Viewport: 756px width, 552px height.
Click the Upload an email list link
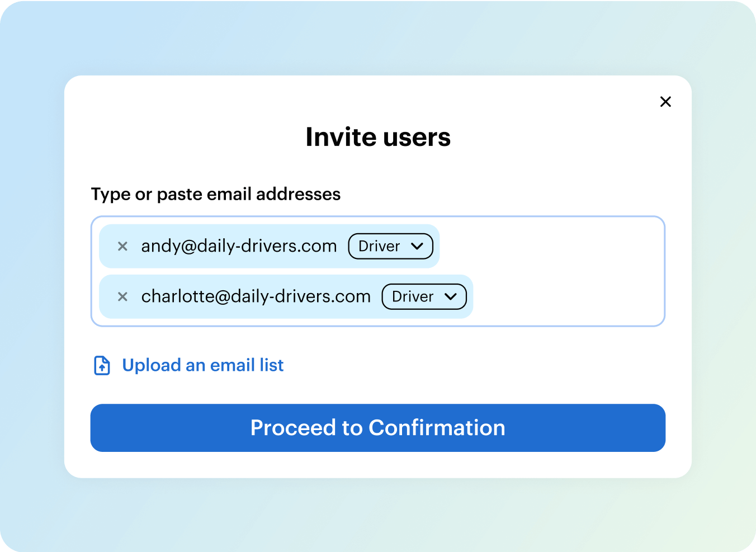[202, 365]
